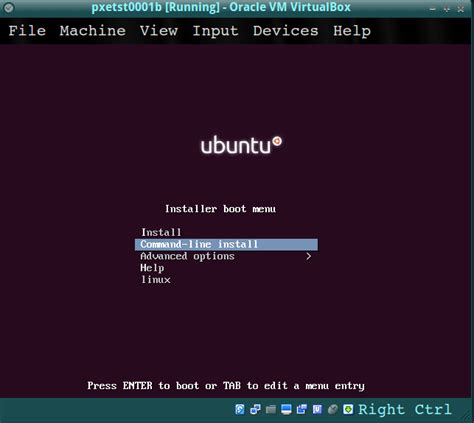The height and width of the screenshot is (423, 474).
Task: Click the Installer boot menu heading
Action: (220, 209)
